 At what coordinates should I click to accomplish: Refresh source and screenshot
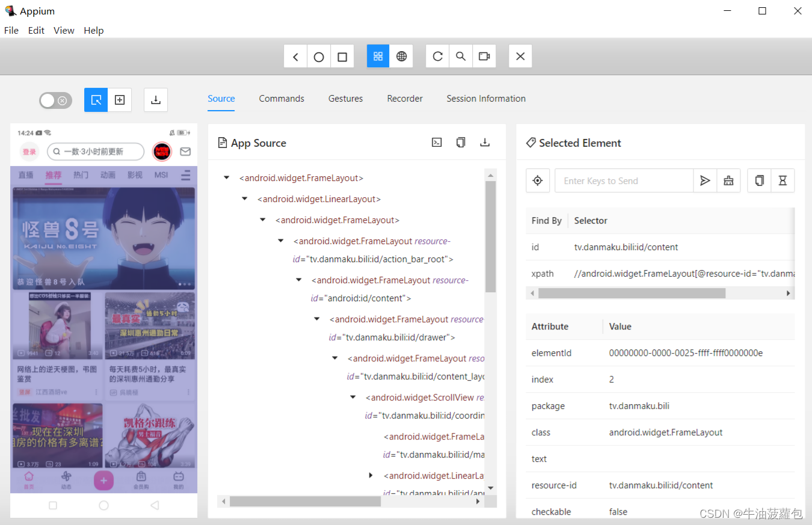pyautogui.click(x=438, y=57)
